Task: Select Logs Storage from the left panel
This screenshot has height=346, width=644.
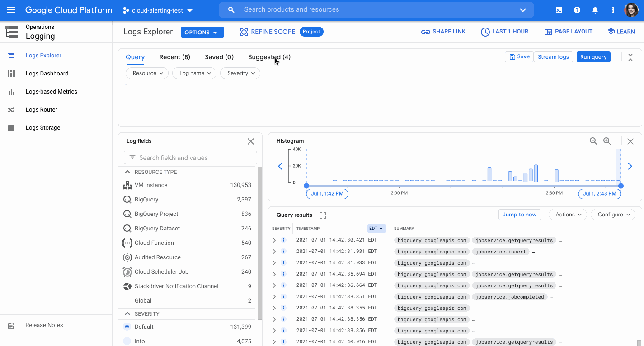Action: (44, 127)
